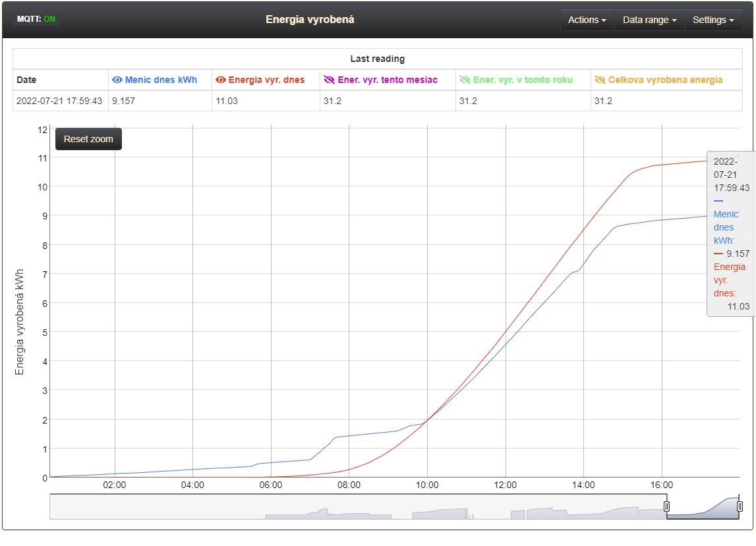Click the right range selector handle

click(740, 506)
